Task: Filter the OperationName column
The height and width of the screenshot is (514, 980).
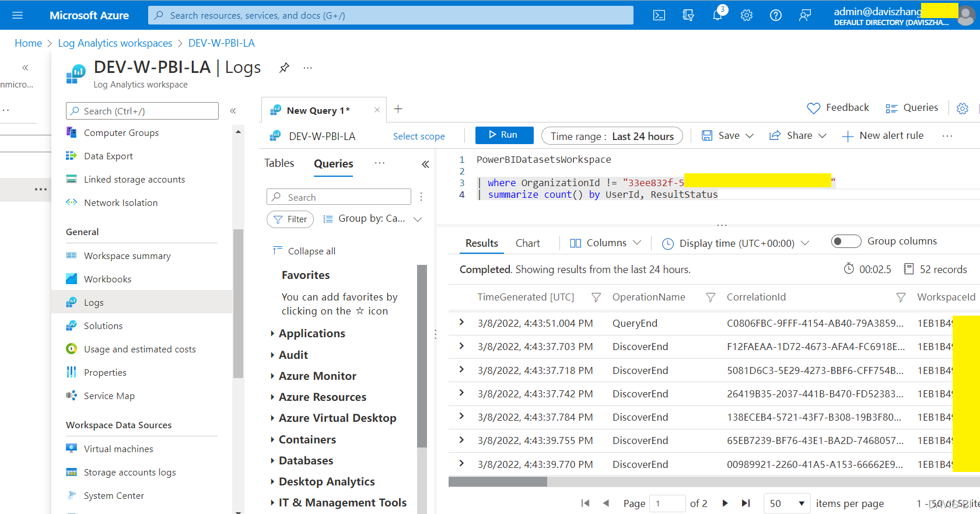Action: click(x=710, y=298)
